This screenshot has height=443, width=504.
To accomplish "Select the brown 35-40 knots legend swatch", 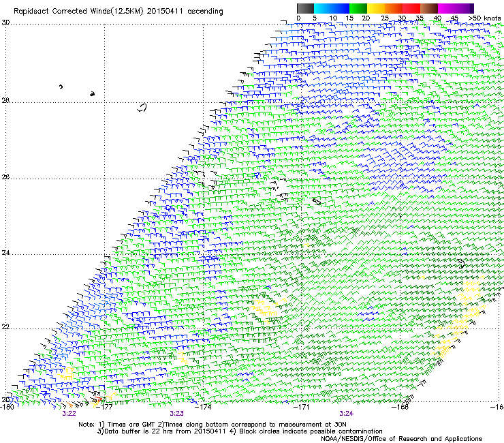I will 429,8.
